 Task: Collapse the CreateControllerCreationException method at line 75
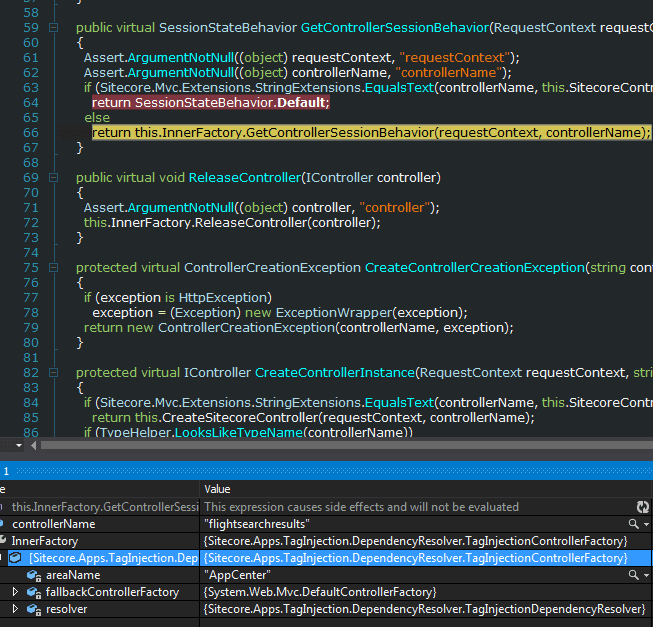[53, 268]
